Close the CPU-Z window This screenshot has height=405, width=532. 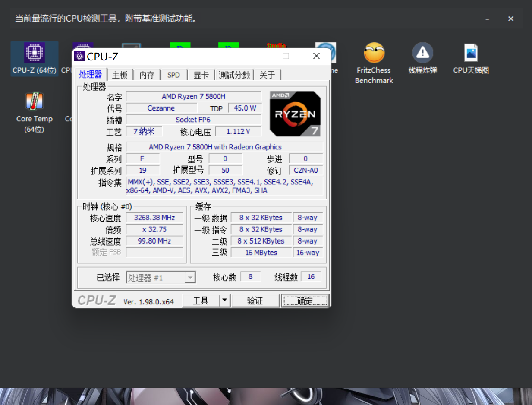pos(316,56)
